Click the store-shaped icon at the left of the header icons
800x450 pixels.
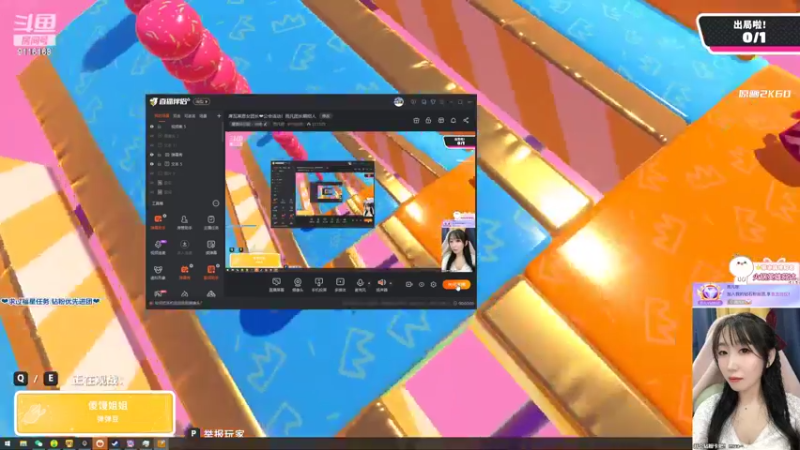(416, 120)
